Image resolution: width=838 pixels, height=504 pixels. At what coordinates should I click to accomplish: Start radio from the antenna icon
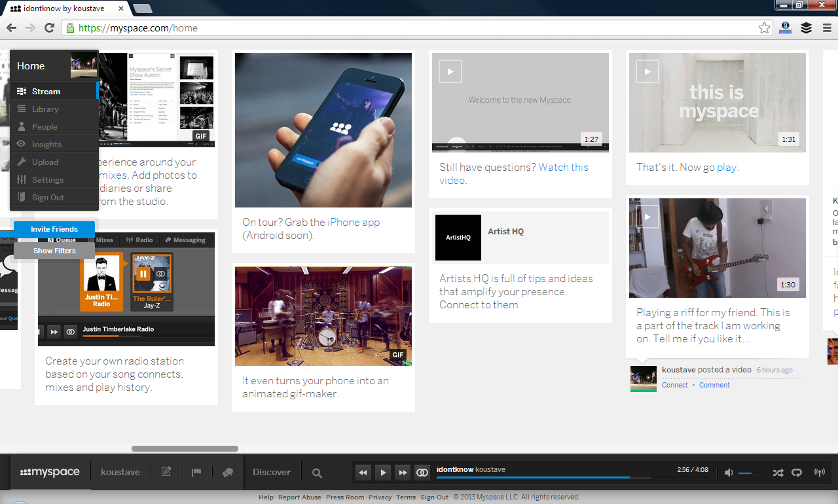[819, 473]
